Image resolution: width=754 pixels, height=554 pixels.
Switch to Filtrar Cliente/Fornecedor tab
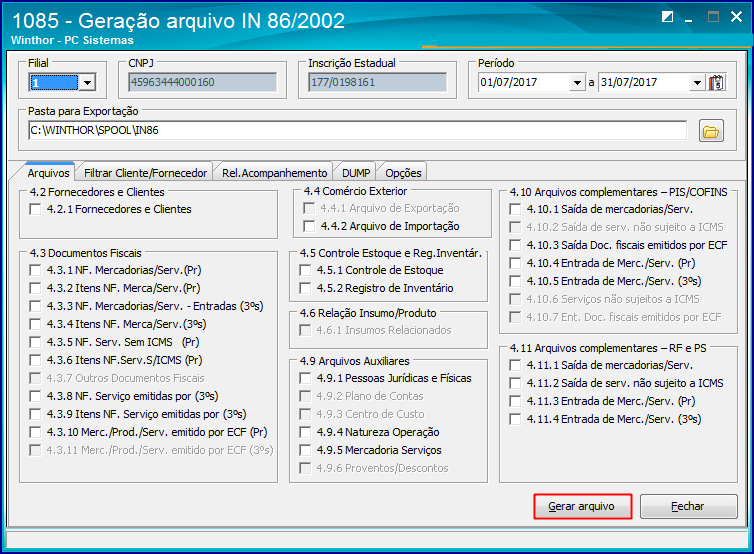click(145, 173)
